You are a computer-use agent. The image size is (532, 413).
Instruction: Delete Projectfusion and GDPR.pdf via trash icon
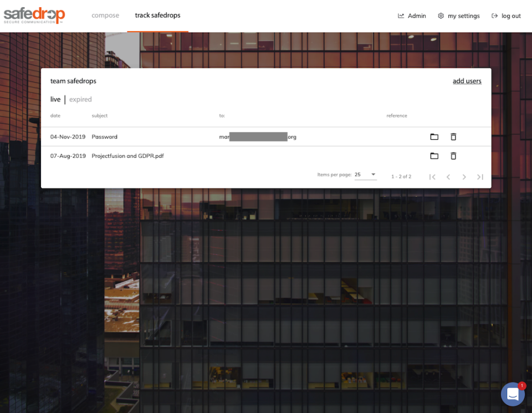(453, 156)
